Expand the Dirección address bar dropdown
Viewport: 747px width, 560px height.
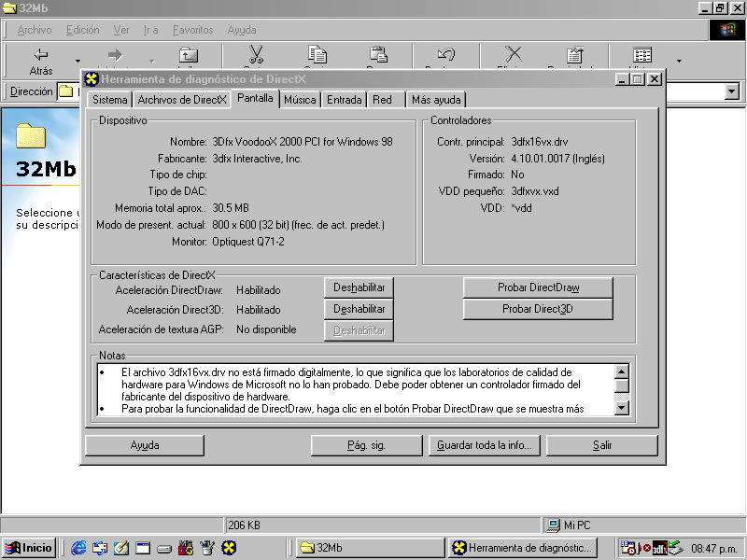pyautogui.click(x=732, y=91)
